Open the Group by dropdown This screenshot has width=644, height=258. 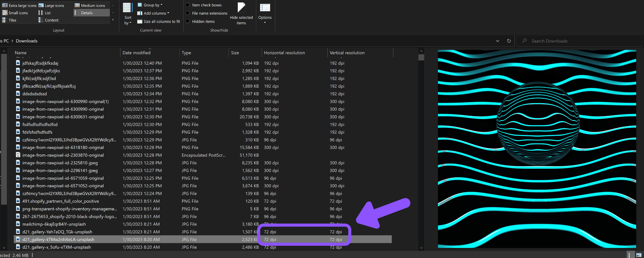click(x=150, y=5)
